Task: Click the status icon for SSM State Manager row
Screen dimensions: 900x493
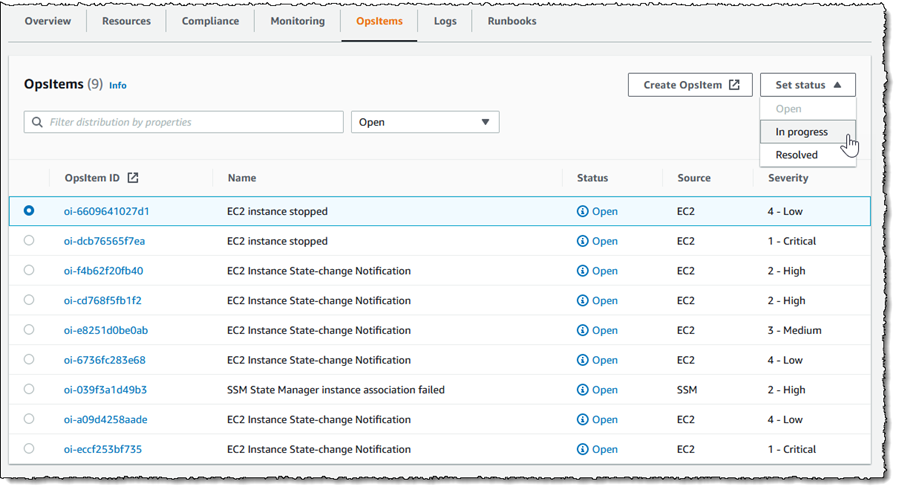Action: (x=583, y=390)
